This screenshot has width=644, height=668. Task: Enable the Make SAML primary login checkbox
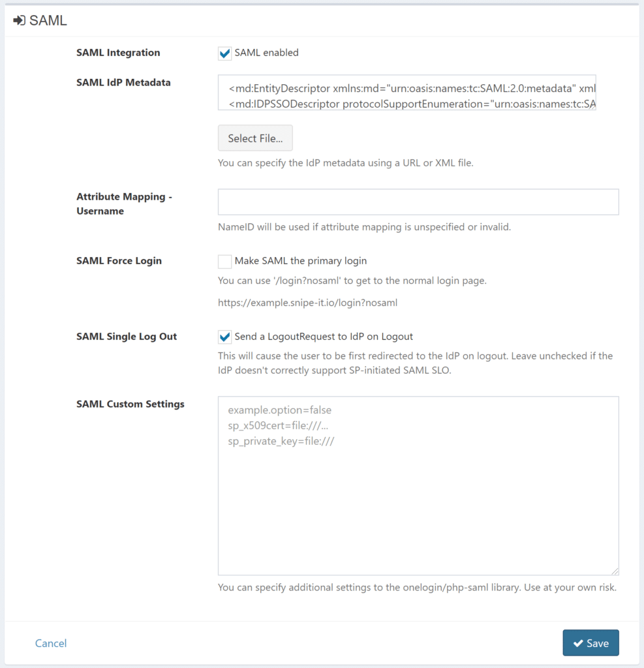225,262
